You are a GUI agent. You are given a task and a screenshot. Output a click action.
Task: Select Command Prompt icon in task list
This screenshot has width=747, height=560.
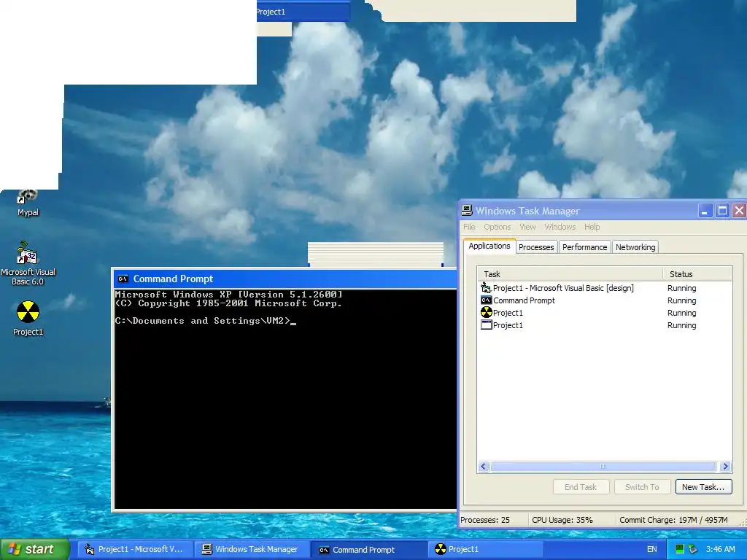click(x=486, y=300)
